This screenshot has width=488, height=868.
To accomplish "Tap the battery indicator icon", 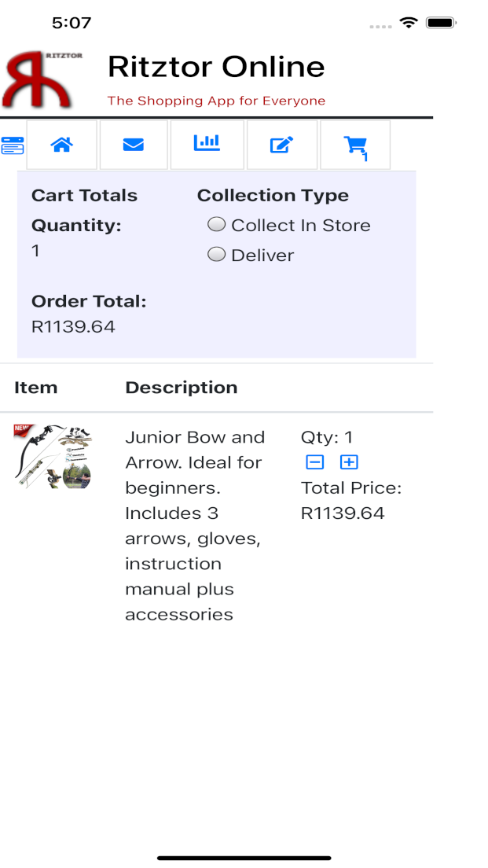I will pos(442,23).
